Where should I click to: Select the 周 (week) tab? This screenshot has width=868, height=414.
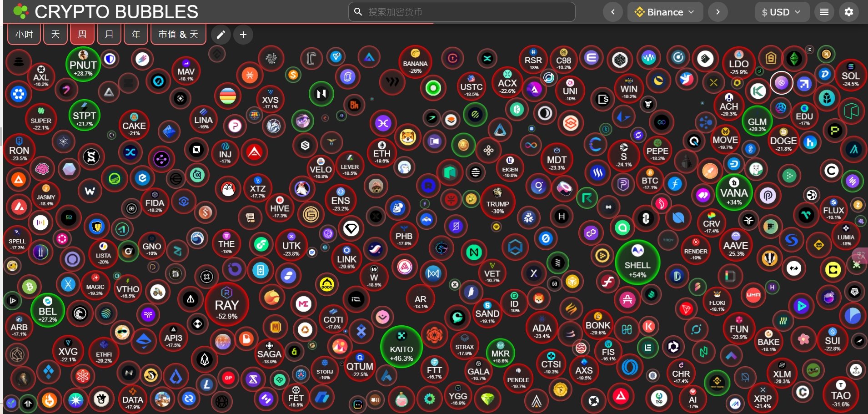(x=82, y=35)
